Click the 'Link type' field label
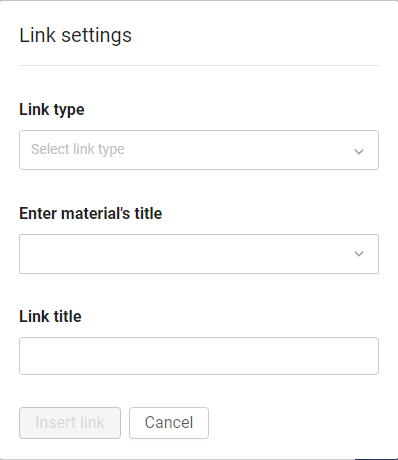 point(52,110)
